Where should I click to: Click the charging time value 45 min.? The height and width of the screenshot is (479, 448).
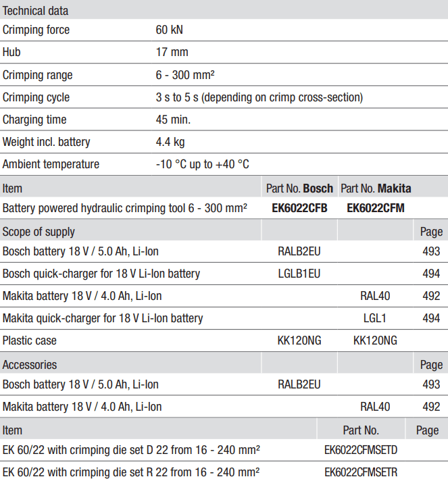click(x=173, y=120)
